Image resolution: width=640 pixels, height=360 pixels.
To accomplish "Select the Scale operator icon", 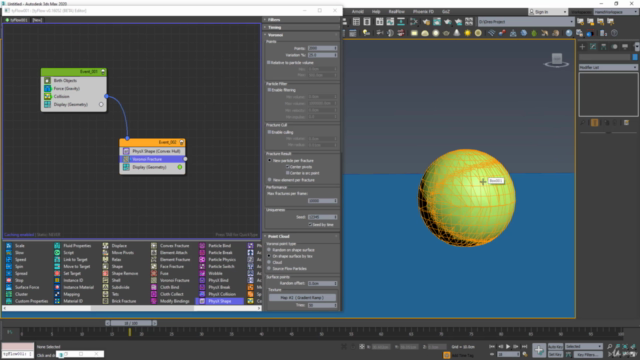I will click(9, 246).
